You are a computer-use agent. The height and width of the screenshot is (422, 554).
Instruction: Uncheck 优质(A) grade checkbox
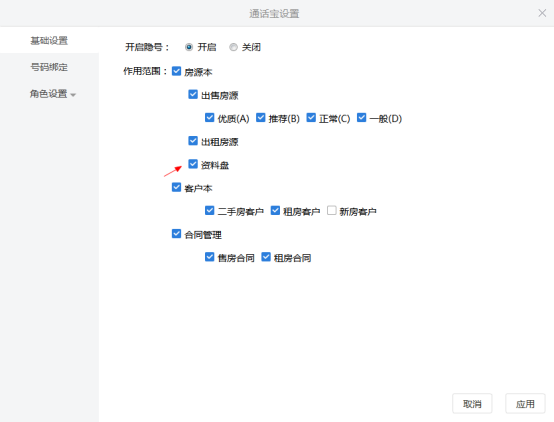click(x=210, y=118)
